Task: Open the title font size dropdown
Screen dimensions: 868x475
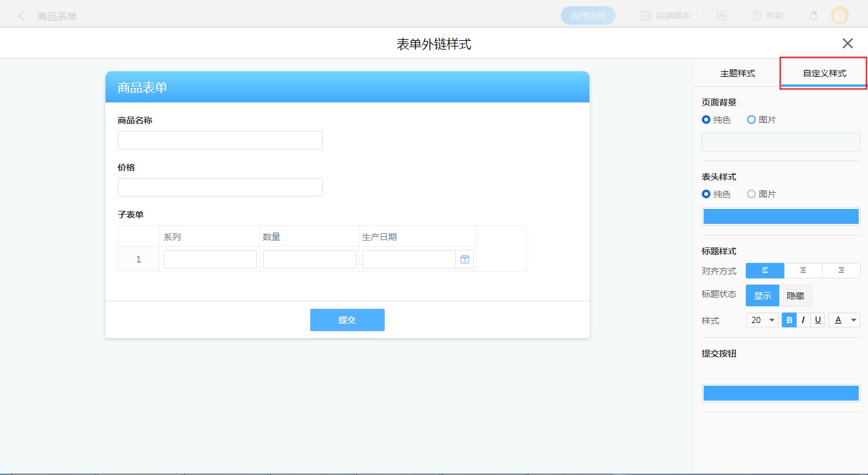Action: 762,320
